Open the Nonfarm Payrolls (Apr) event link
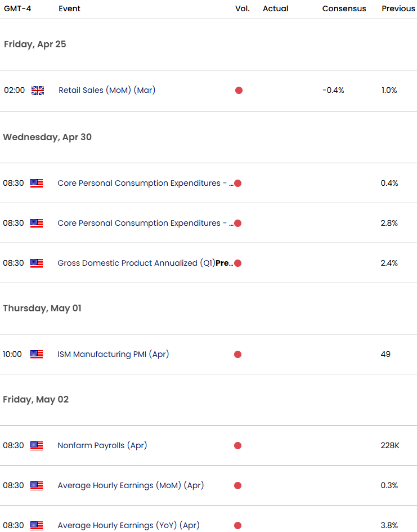This screenshot has height=532, width=417. pos(102,445)
